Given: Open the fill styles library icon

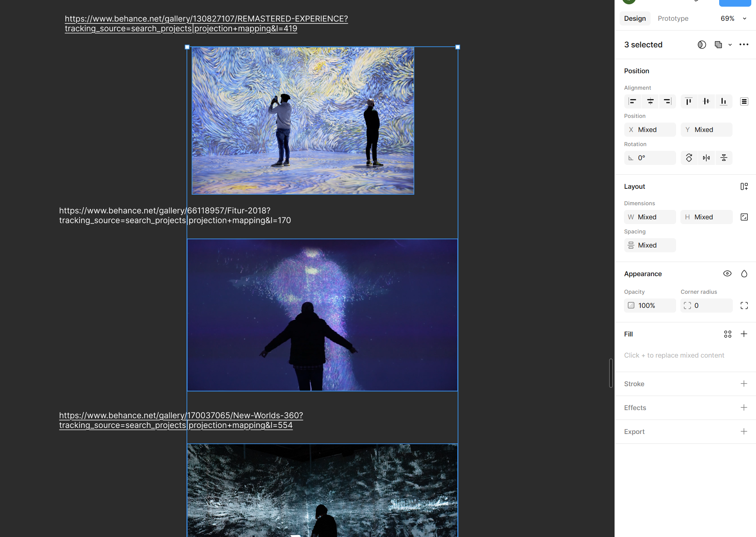Looking at the screenshot, I should tap(727, 334).
